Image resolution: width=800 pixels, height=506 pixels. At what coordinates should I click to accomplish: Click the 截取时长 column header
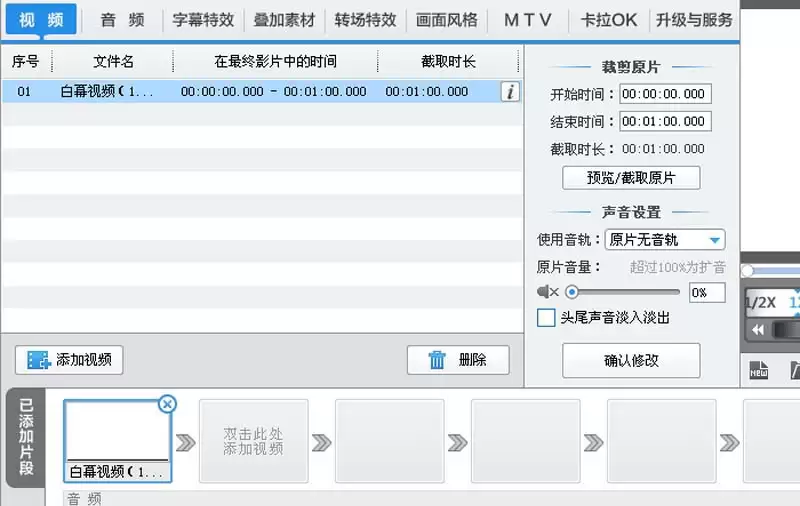pyautogui.click(x=448, y=62)
